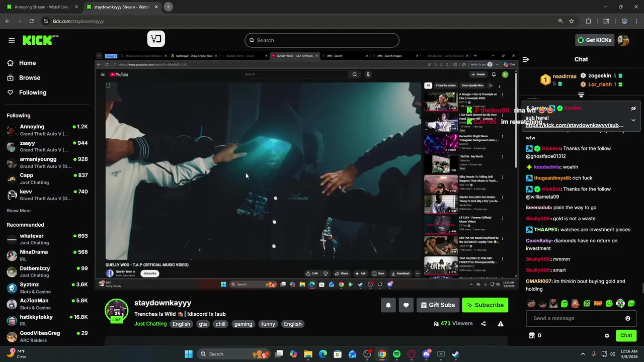Open Chrome extensions puzzle icon
This screenshot has height=362, width=644.
coord(588,21)
